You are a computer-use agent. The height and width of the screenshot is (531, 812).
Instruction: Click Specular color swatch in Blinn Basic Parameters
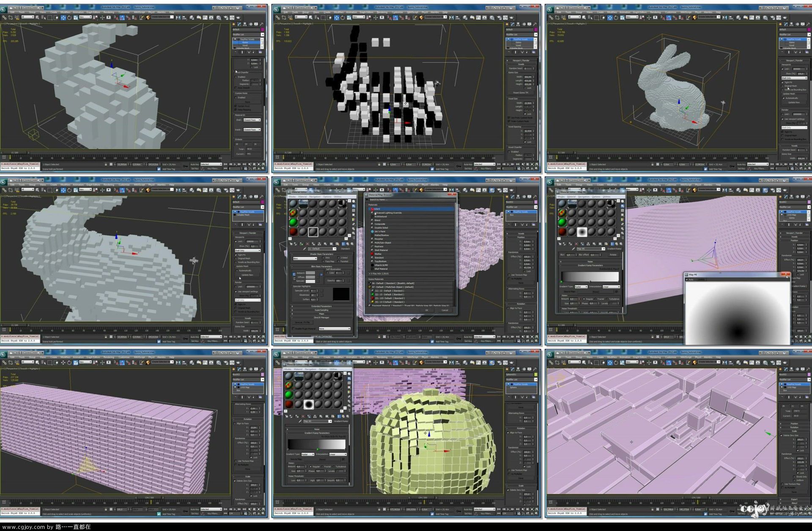[x=310, y=281]
